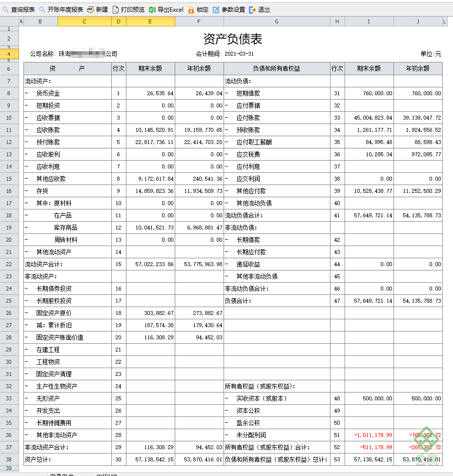This screenshot has width=453, height=476.
Task: Select 货币资金 ending balance 26,535.64
Action: (x=151, y=94)
